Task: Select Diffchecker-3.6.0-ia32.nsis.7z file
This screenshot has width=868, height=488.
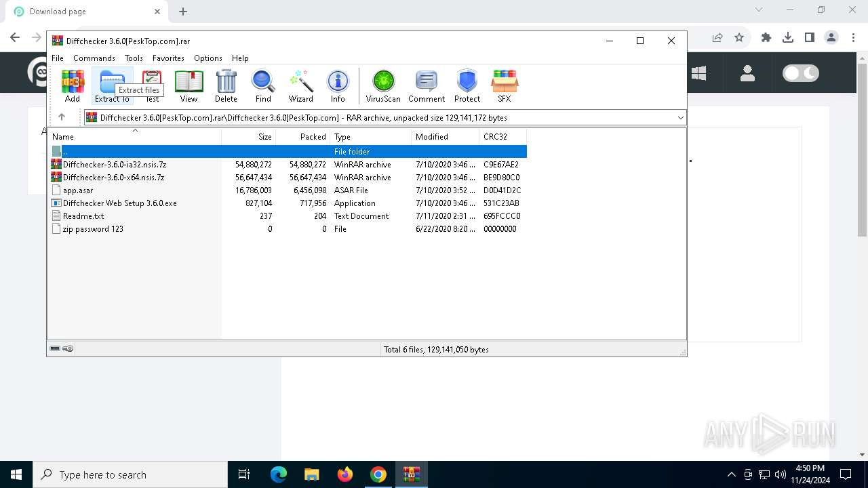Action: tap(288, 165)
